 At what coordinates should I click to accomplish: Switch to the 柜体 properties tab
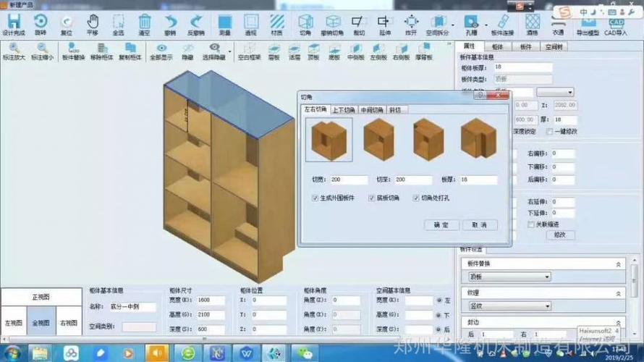click(498, 47)
